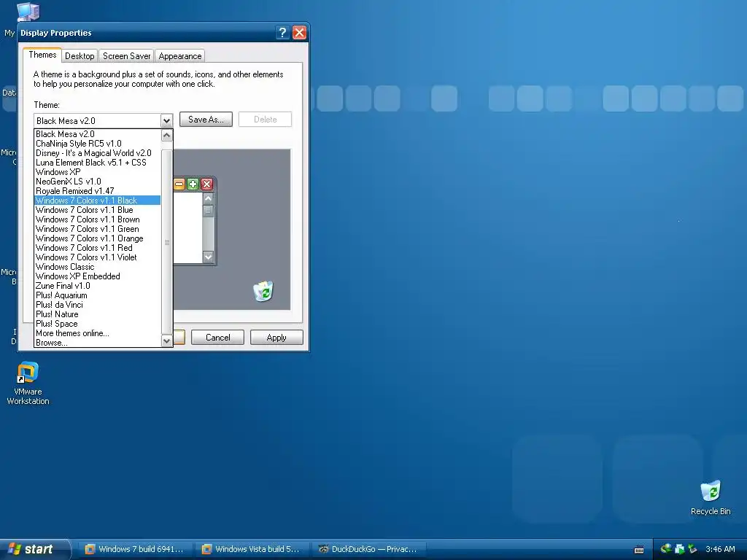747x560 pixels.
Task: Choose ChaNinja Style RC5 v1.0 theme
Action: (97, 144)
